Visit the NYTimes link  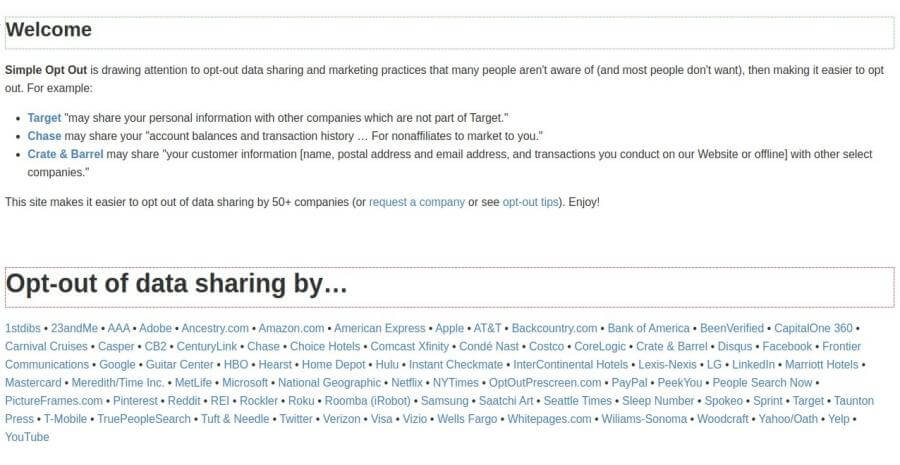coord(456,383)
